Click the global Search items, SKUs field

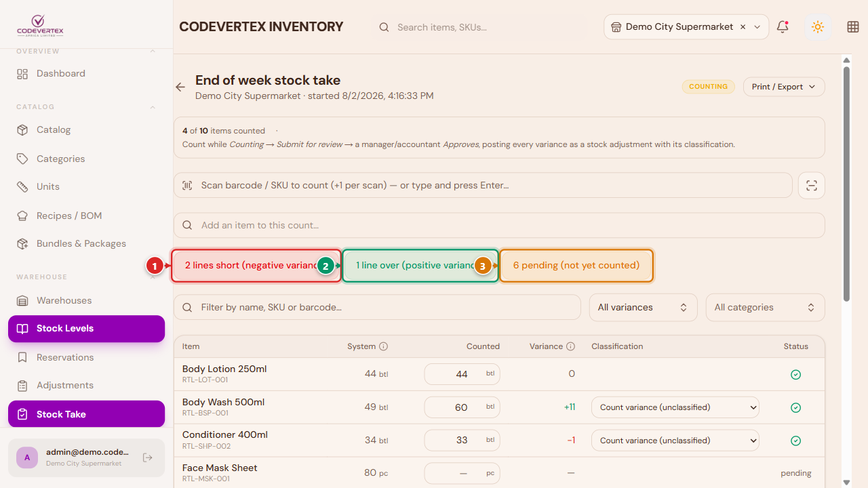(480, 27)
